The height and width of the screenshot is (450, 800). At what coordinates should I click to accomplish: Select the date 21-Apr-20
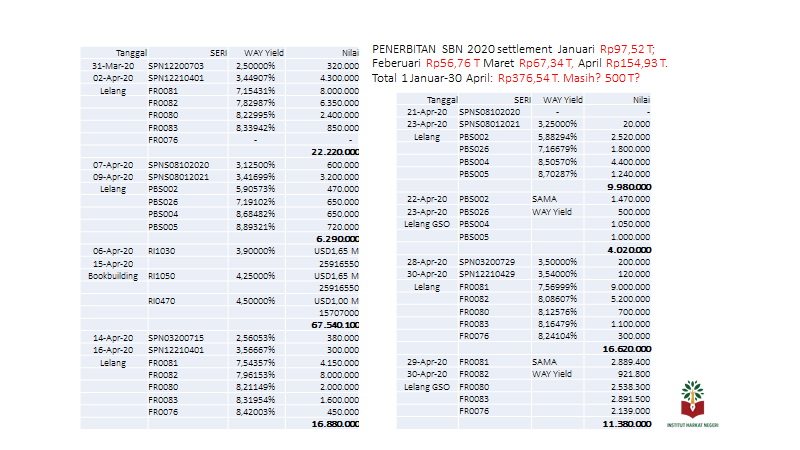(x=427, y=112)
